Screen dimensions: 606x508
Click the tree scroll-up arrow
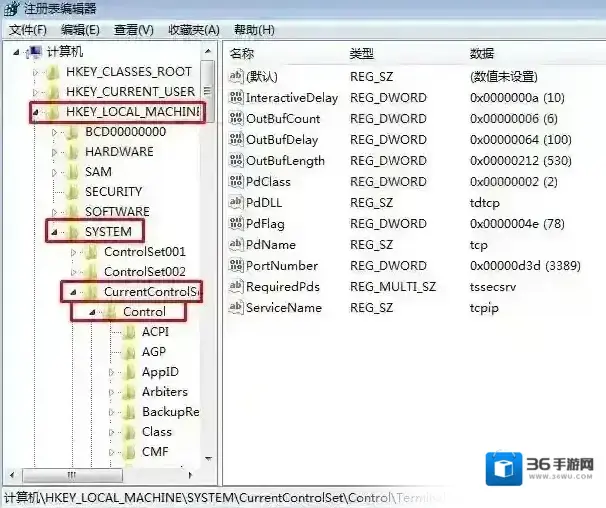tap(208, 51)
